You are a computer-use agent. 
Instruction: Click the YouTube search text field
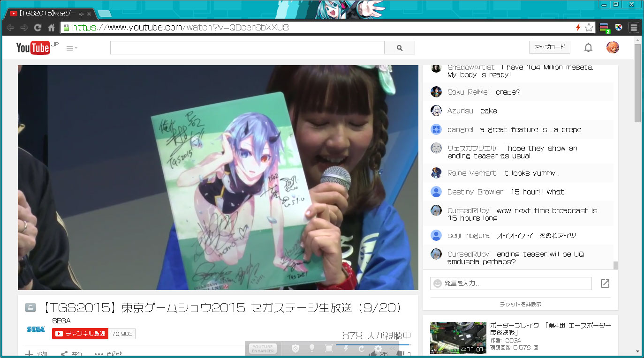pos(247,48)
